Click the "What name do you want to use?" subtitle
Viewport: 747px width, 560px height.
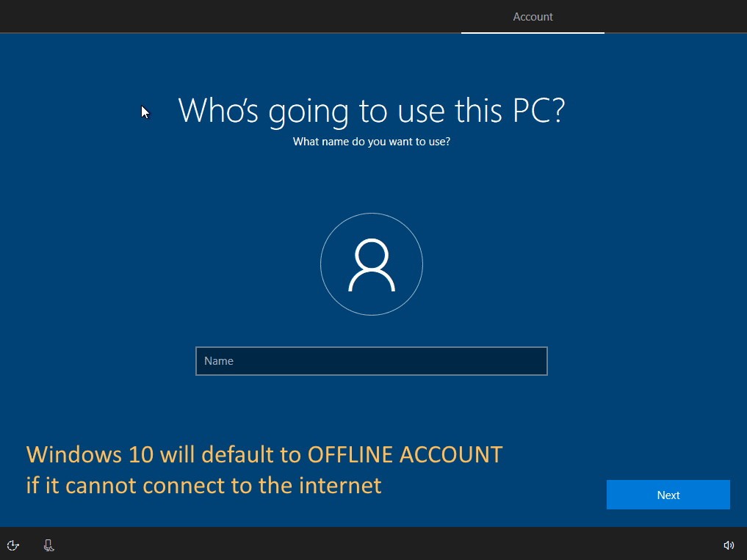point(371,142)
